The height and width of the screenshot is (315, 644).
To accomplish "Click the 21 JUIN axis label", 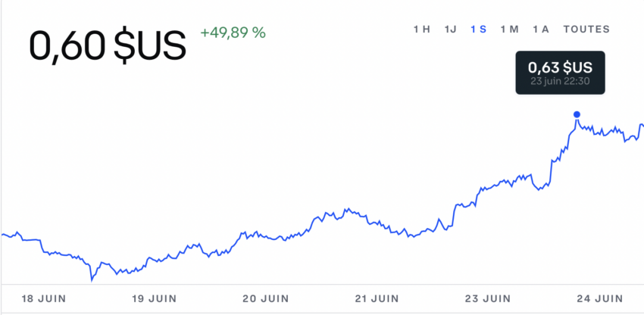I will pos(377,298).
